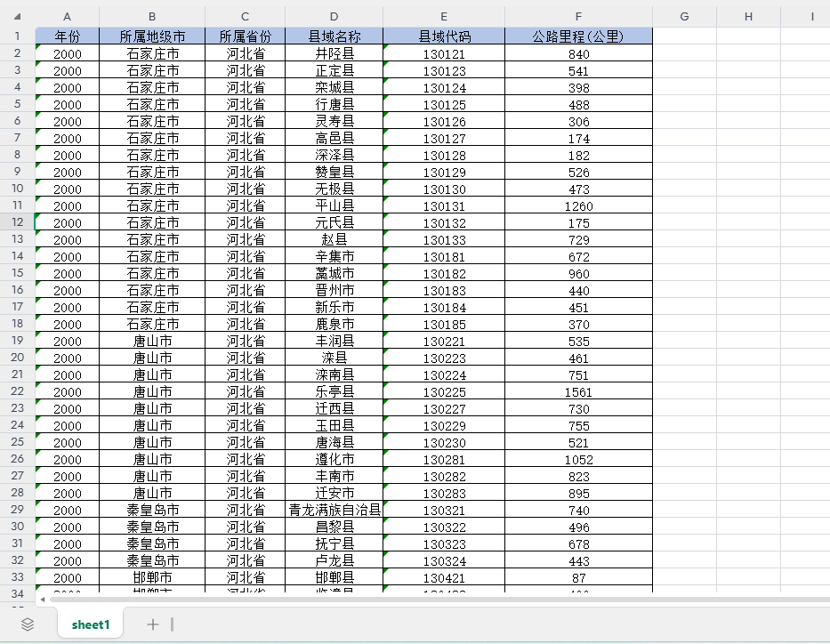830x644 pixels.
Task: Switch to the sheet1 tab
Action: click(x=91, y=624)
